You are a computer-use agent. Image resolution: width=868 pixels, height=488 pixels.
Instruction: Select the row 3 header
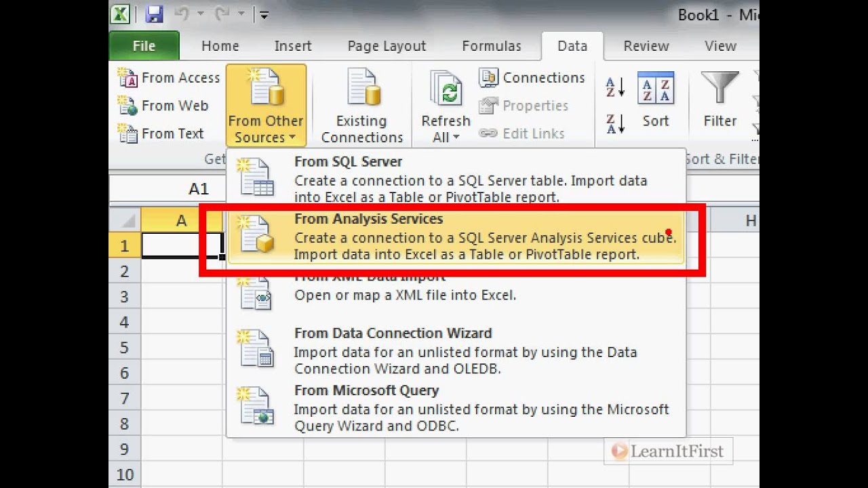pyautogui.click(x=125, y=296)
